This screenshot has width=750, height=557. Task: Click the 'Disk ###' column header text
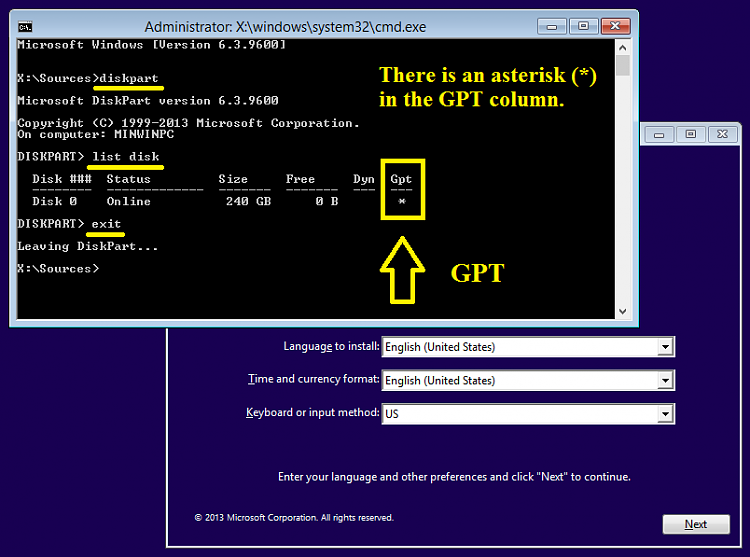click(x=62, y=179)
